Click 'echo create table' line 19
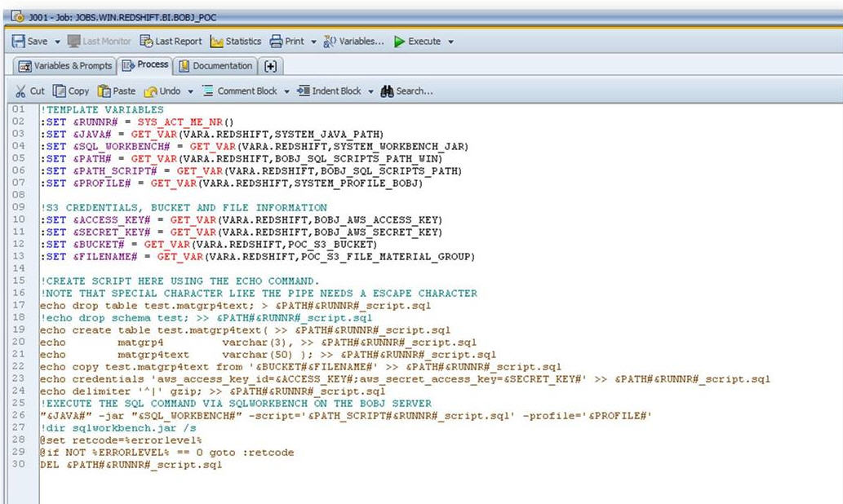 click(245, 330)
